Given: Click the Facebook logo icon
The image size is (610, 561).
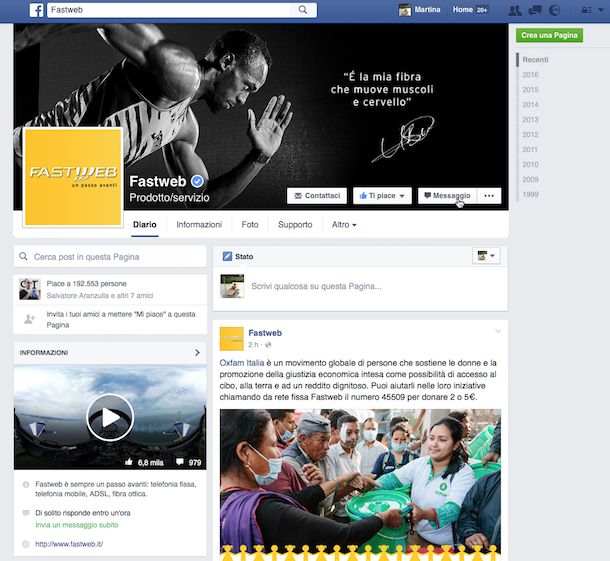Looking at the screenshot, I should point(37,10).
